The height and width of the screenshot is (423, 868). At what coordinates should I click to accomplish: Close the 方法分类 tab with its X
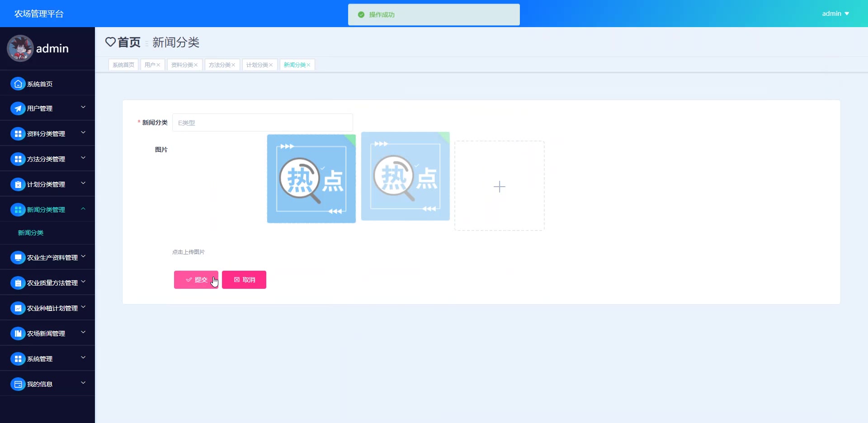pos(233,65)
